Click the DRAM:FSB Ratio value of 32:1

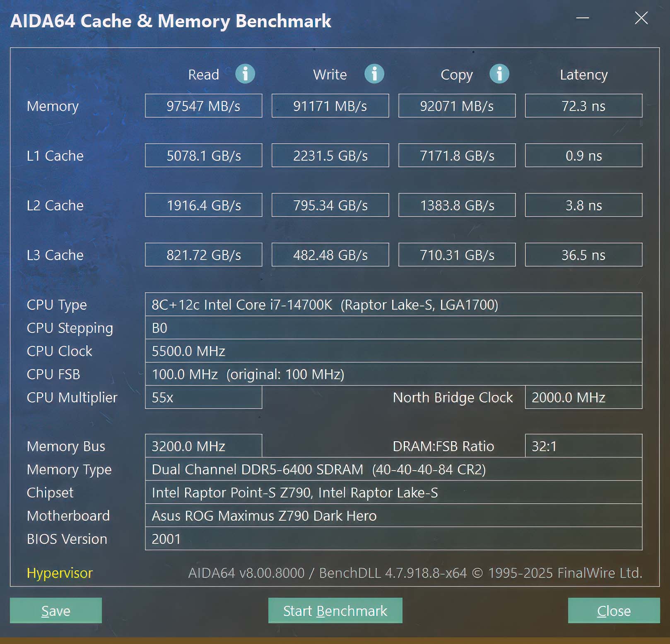coord(583,447)
